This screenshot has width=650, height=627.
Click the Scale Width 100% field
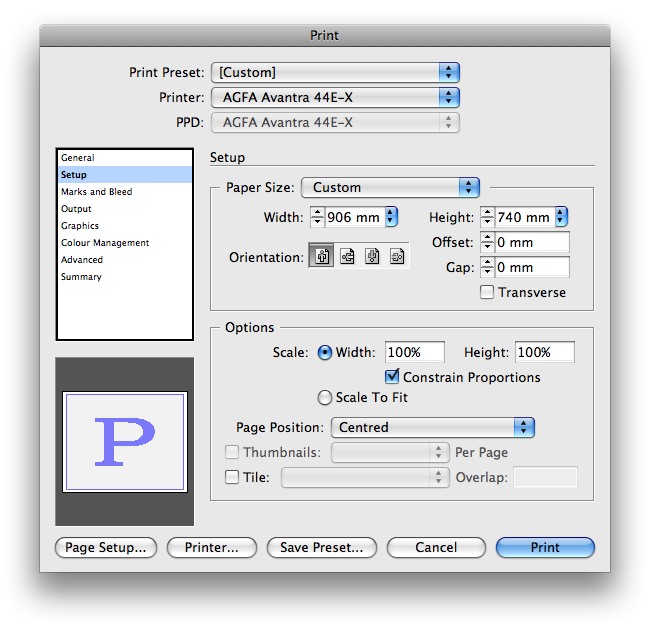click(x=415, y=352)
